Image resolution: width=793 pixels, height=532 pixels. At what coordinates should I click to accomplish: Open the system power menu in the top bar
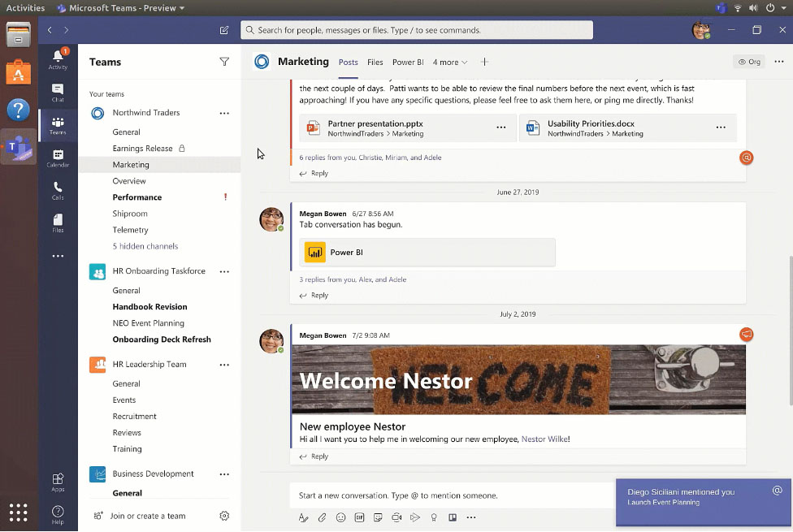(774, 7)
